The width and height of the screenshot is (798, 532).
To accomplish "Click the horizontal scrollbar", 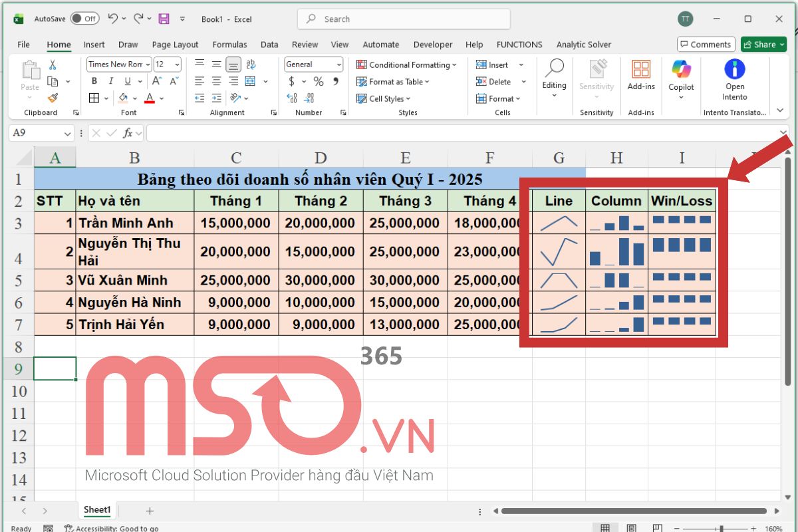I will pyautogui.click(x=634, y=511).
